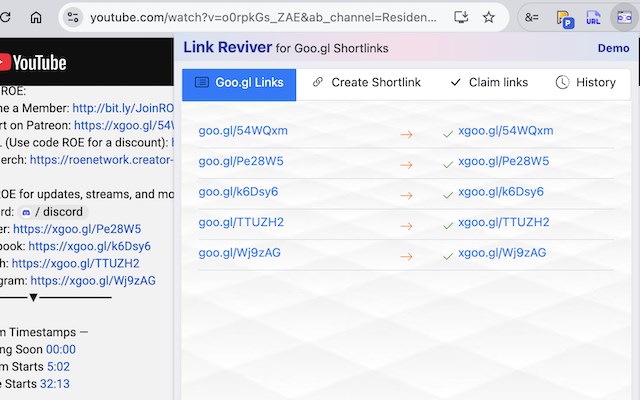Screen dimensions: 640x400
Task: Open the History tab
Action: coord(586,82)
